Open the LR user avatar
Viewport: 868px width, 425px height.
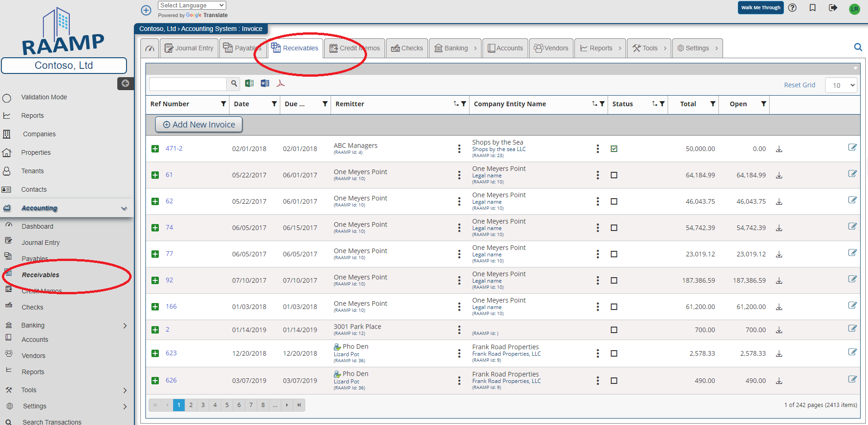[855, 9]
